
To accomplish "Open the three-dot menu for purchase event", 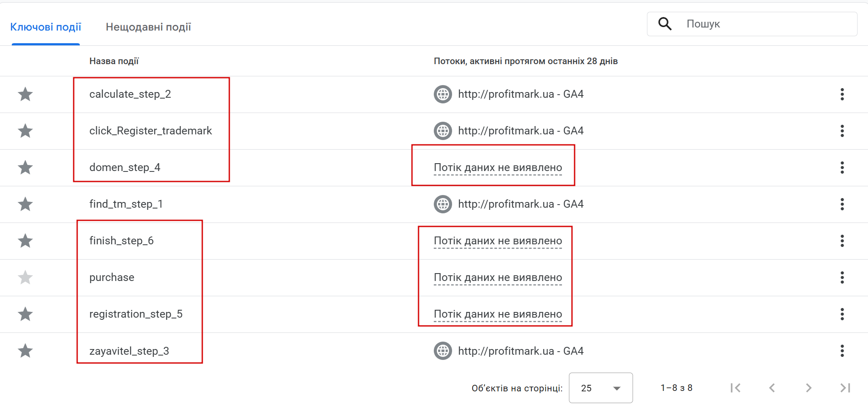I will [x=842, y=277].
